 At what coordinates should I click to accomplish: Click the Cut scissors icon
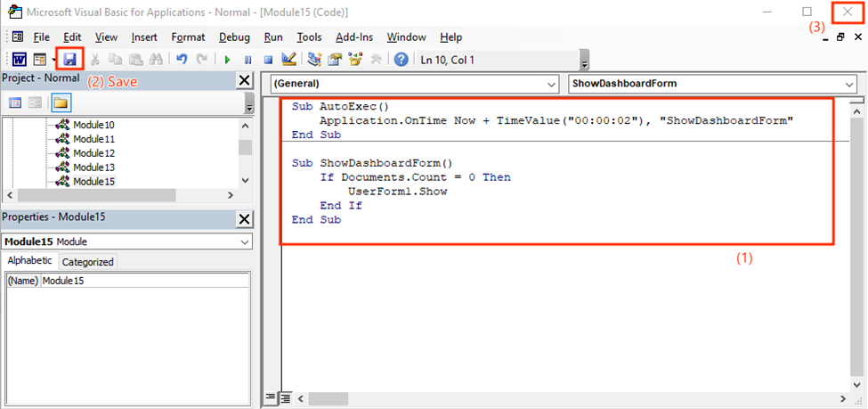point(95,60)
